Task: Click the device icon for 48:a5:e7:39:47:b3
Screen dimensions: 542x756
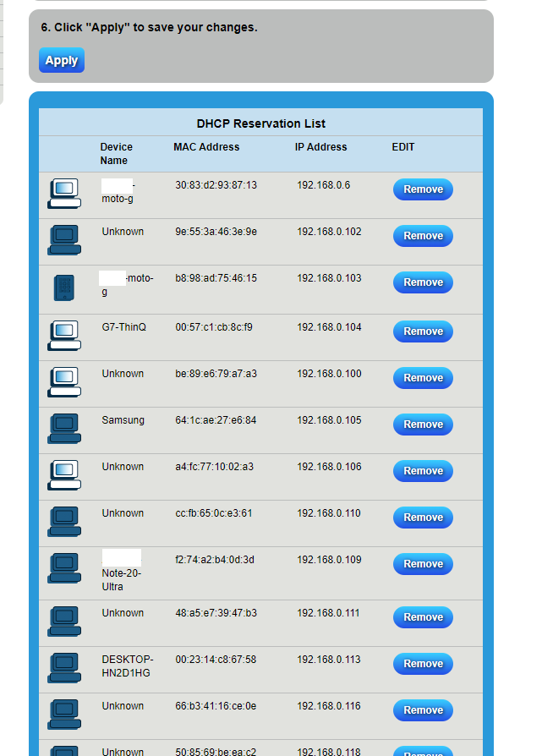Action: 64,621
